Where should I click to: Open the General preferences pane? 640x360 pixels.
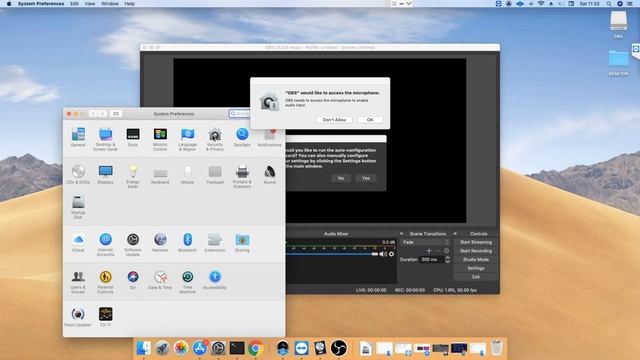point(78,137)
